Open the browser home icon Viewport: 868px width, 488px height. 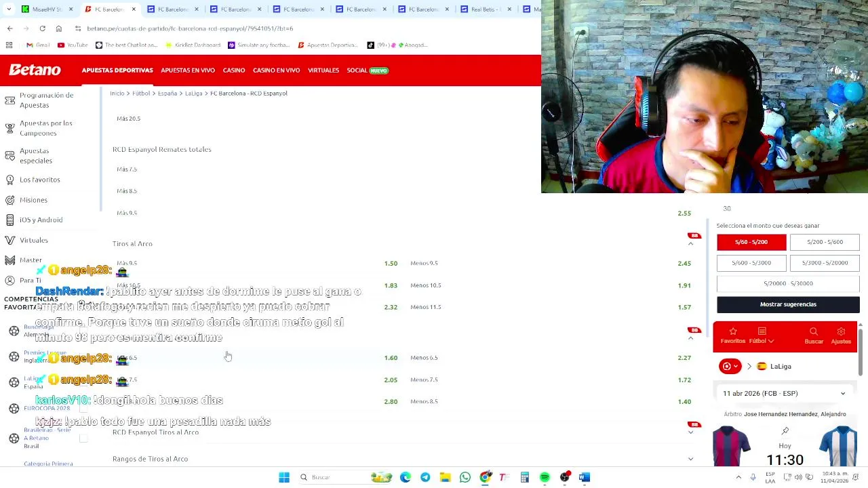pos(59,28)
